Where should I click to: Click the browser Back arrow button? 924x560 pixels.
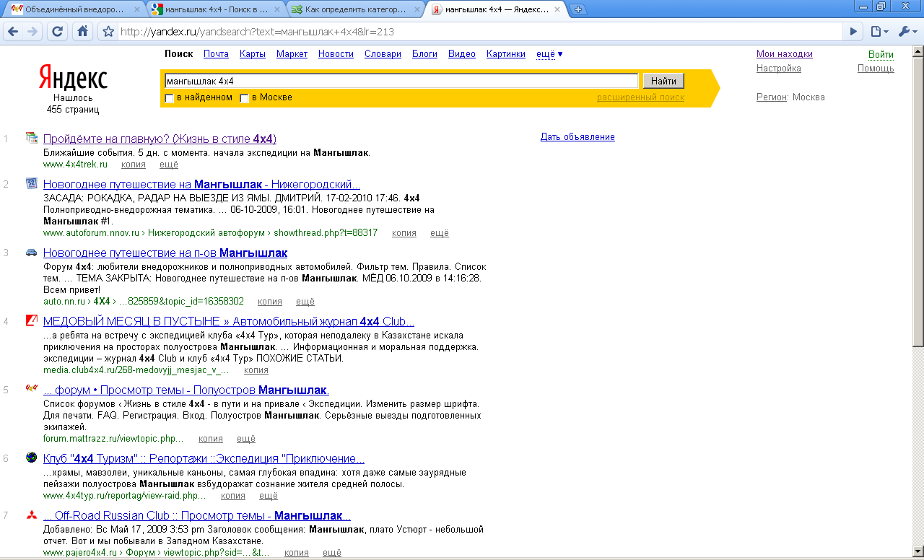(13, 32)
